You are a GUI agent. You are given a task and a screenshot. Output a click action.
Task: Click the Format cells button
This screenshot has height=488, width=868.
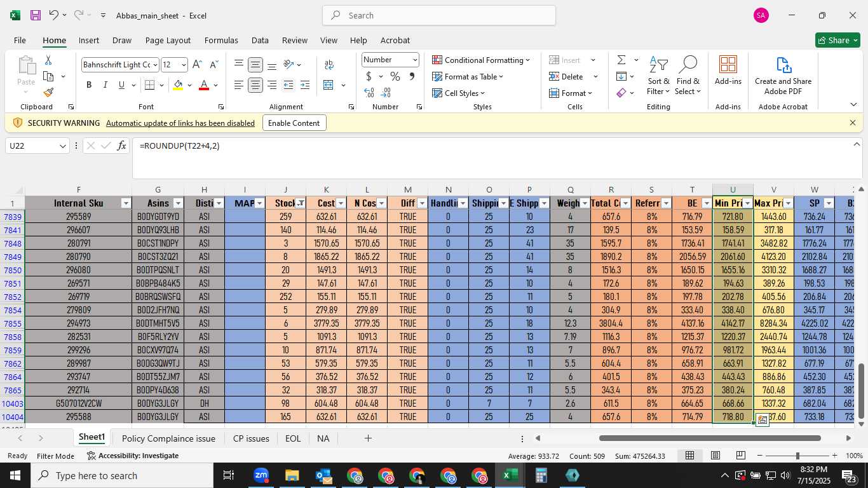570,93
